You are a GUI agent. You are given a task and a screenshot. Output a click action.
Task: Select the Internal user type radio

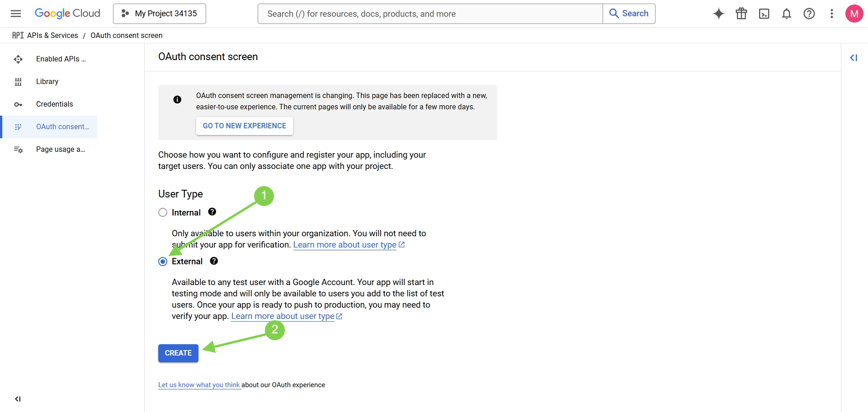pyautogui.click(x=163, y=212)
